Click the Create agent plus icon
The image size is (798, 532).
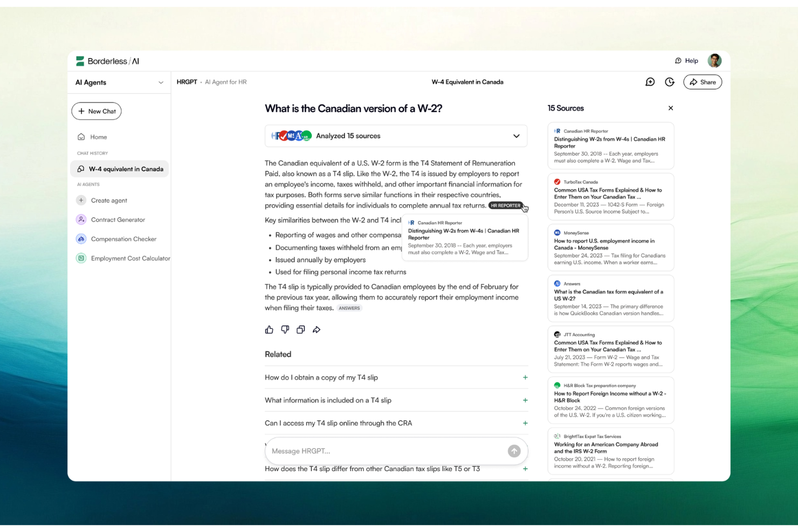[x=81, y=201]
